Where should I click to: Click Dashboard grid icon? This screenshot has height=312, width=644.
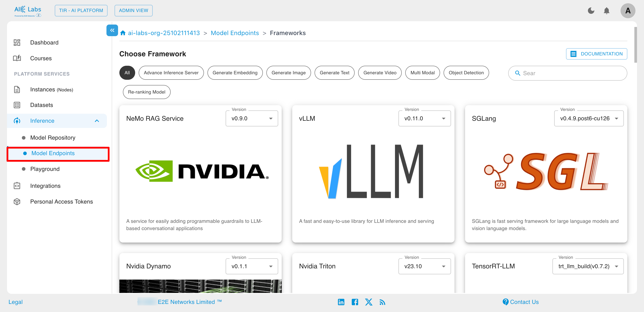(x=17, y=43)
